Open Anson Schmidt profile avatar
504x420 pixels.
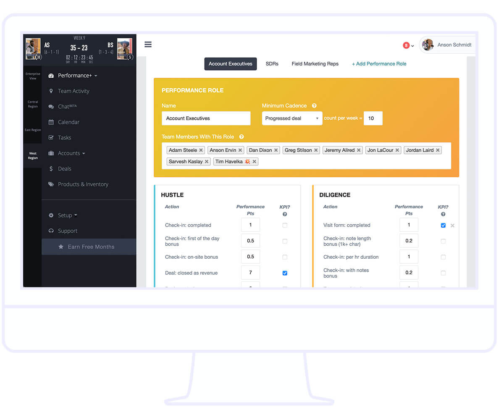pos(428,45)
